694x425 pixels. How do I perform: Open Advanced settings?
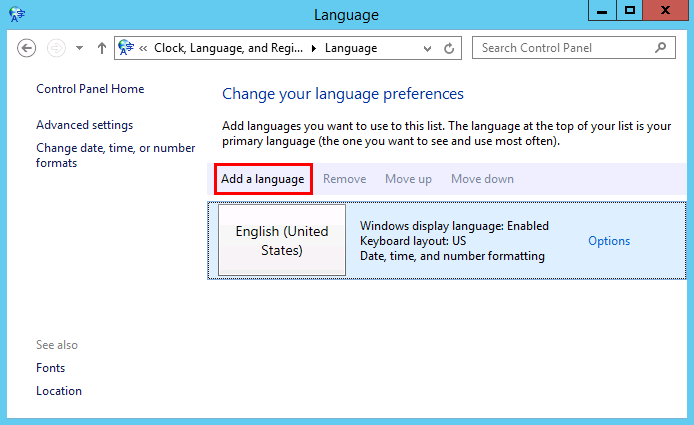click(x=85, y=125)
